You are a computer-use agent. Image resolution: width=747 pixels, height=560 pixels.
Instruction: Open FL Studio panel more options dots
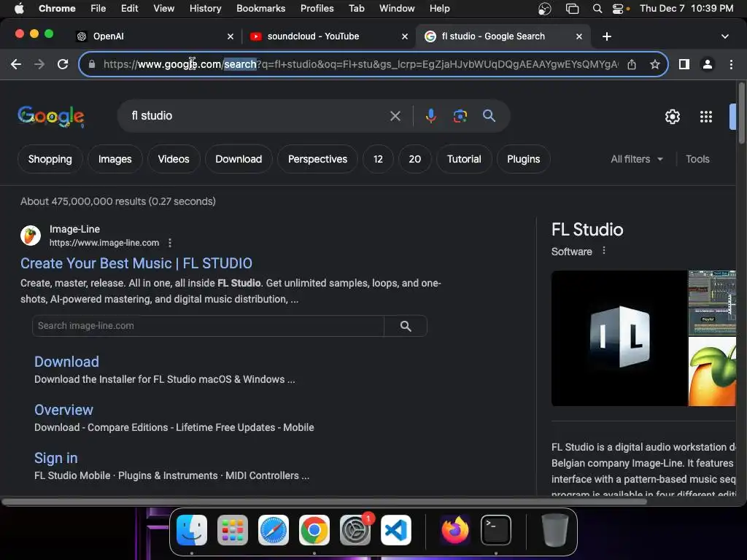(x=604, y=251)
